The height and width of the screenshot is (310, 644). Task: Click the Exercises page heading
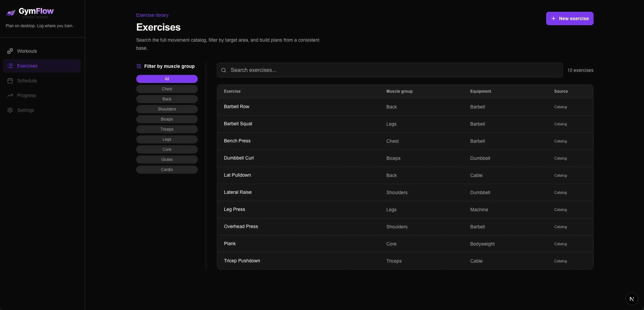point(158,27)
